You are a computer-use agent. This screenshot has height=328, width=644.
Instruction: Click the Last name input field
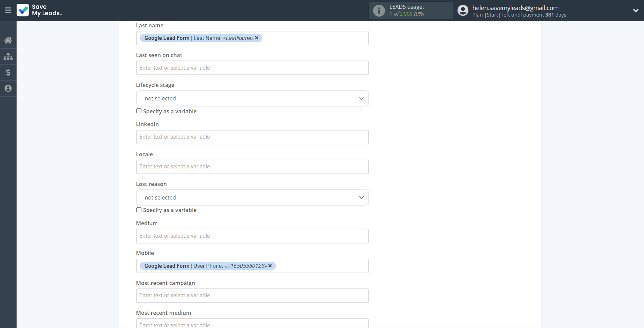252,38
